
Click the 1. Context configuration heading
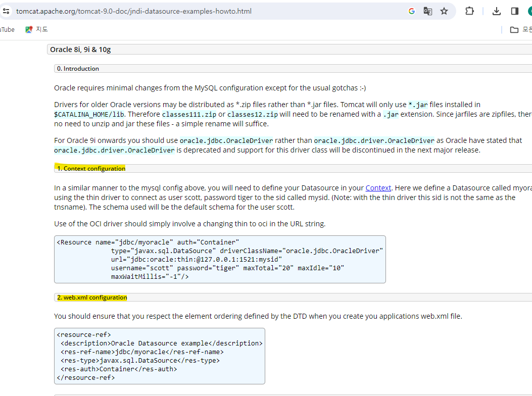(x=91, y=169)
